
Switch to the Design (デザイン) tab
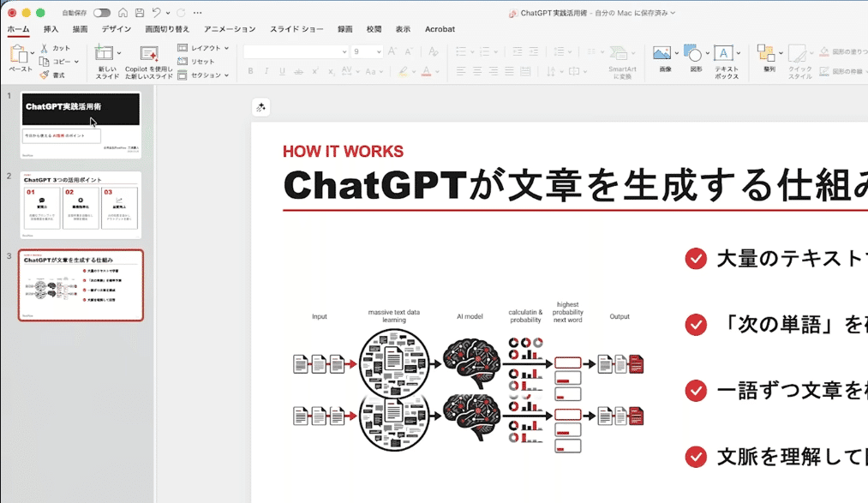pos(117,29)
